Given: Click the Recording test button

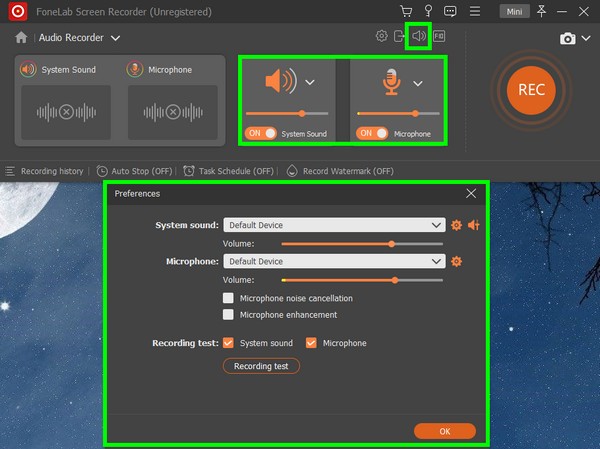Looking at the screenshot, I should [261, 366].
